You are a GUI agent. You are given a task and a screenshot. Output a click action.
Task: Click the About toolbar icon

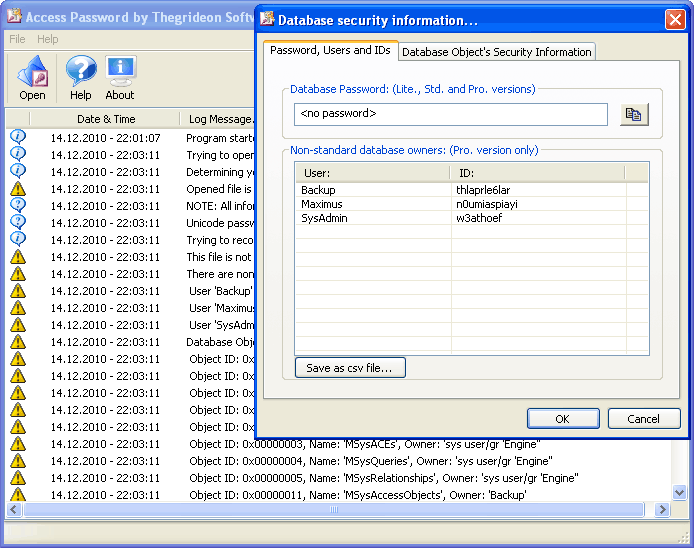click(120, 77)
